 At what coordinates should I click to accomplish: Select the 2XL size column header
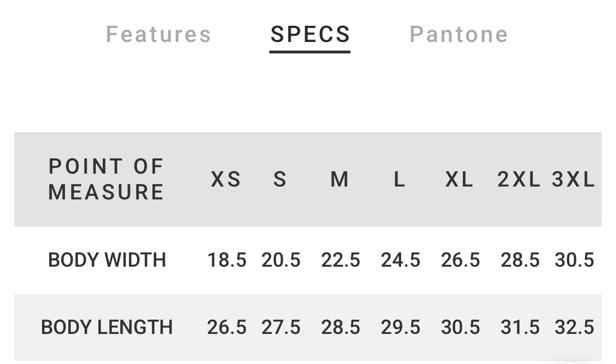pyautogui.click(x=519, y=180)
